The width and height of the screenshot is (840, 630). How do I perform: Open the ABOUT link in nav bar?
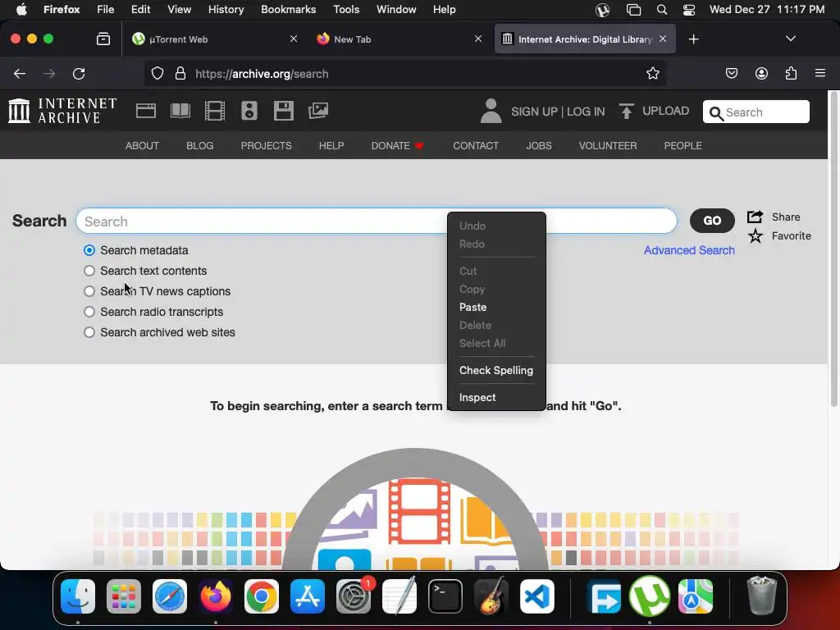[142, 146]
